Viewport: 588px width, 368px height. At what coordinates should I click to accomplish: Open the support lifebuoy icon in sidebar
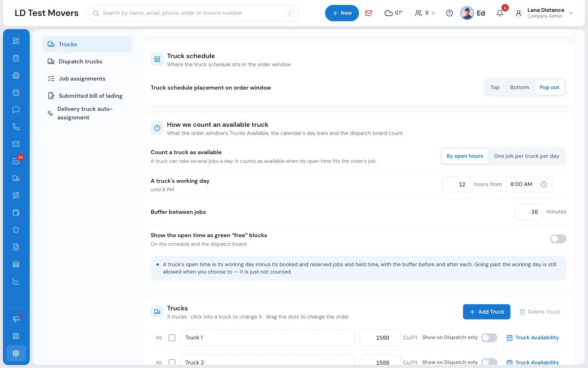point(16,336)
